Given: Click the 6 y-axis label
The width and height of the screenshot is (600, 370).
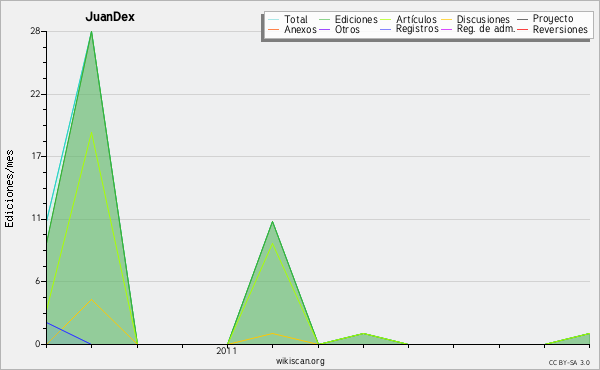Looking at the screenshot, I should point(38,281).
